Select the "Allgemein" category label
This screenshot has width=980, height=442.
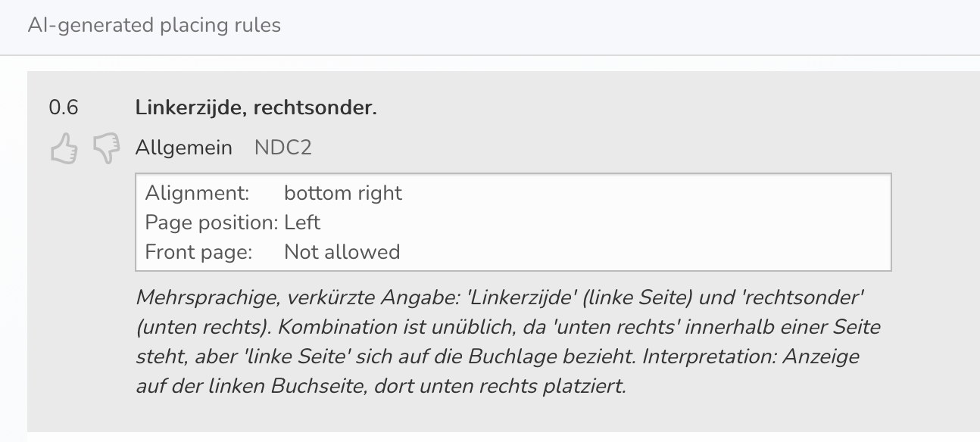[x=184, y=148]
